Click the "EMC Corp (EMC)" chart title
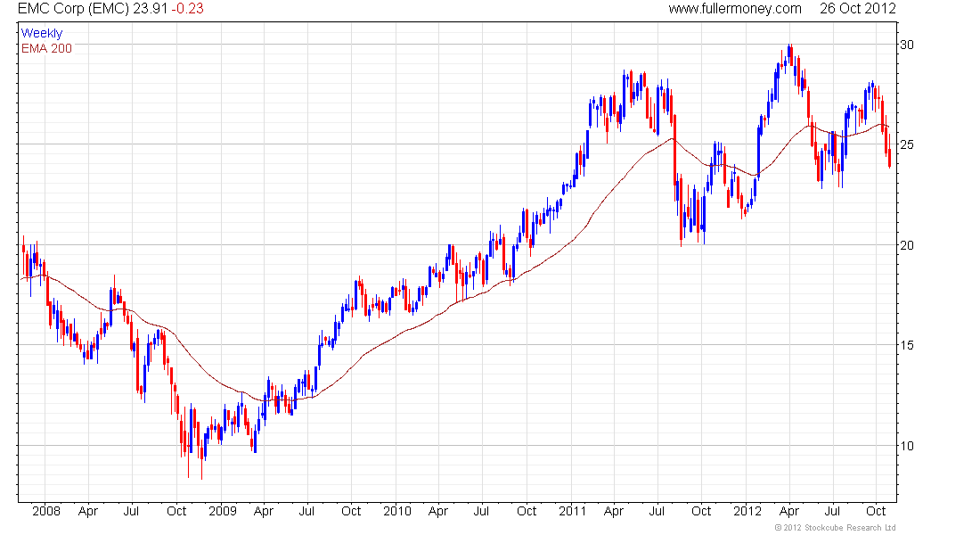 point(73,9)
